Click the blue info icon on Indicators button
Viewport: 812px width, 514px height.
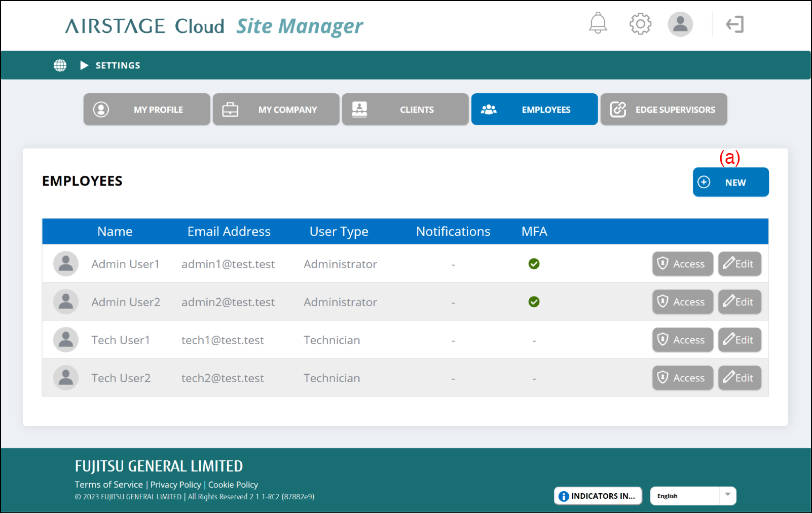[563, 496]
